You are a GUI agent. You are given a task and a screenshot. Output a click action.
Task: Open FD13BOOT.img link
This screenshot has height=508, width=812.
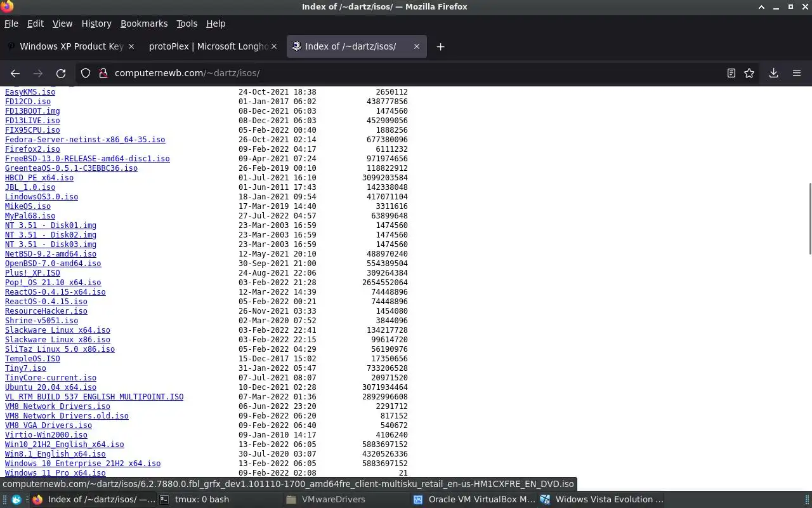click(x=32, y=111)
